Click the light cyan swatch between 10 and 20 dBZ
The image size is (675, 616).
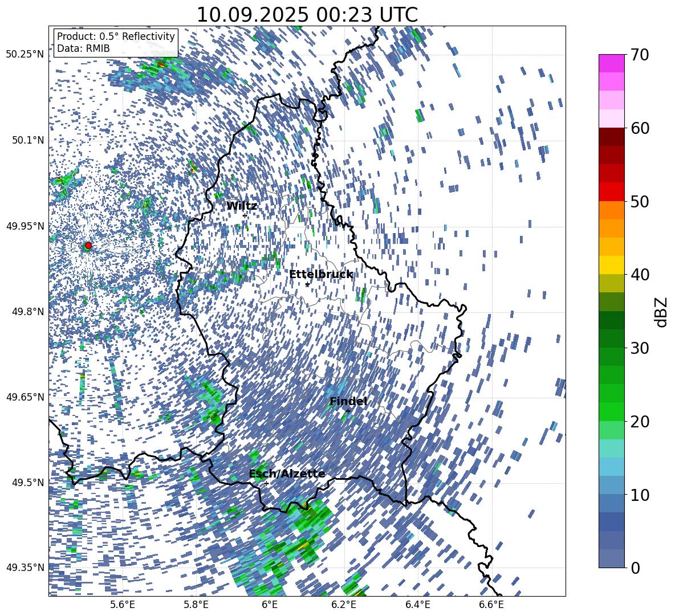[612, 448]
